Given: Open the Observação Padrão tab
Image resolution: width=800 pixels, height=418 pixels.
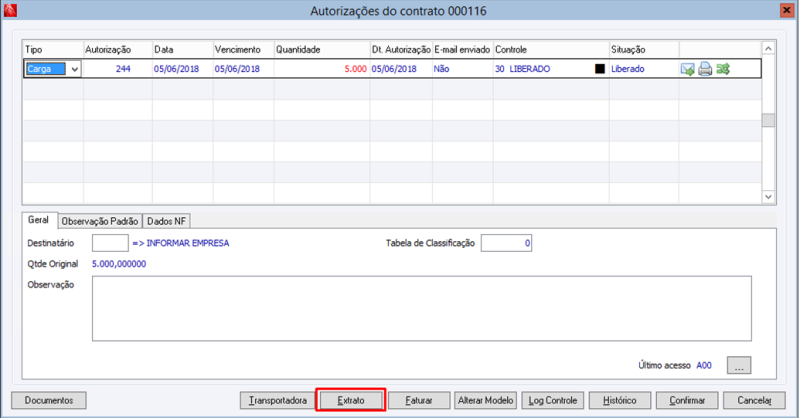Looking at the screenshot, I should tap(100, 221).
